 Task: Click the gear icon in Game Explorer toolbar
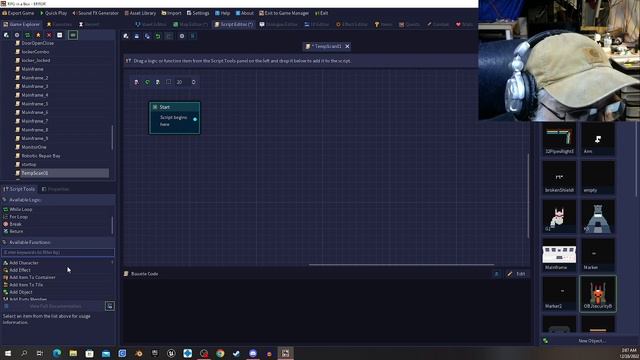[17, 36]
